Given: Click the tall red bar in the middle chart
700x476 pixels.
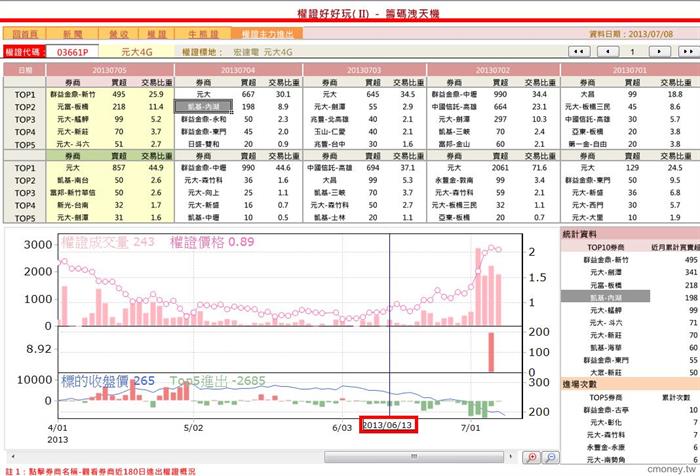Looking at the screenshot, I should (491, 352).
